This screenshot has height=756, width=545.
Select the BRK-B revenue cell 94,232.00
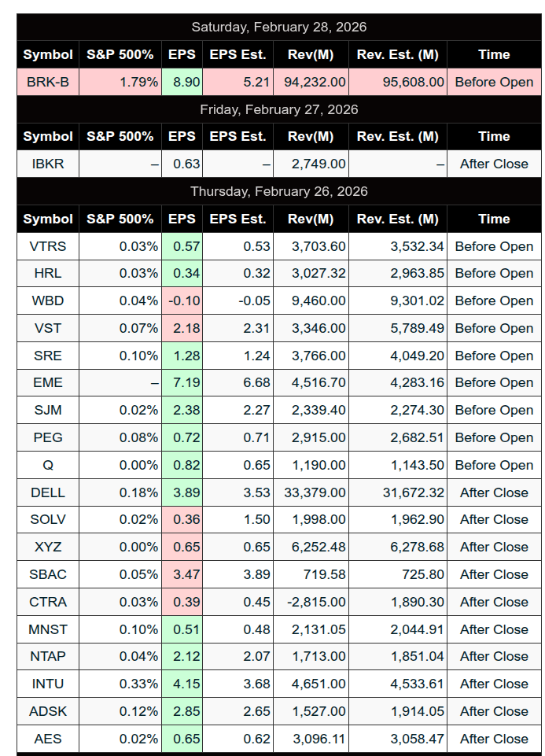pos(311,82)
